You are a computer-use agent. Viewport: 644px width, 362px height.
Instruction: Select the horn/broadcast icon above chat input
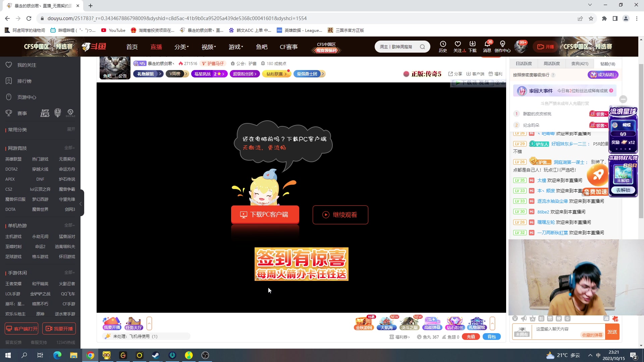(x=524, y=319)
